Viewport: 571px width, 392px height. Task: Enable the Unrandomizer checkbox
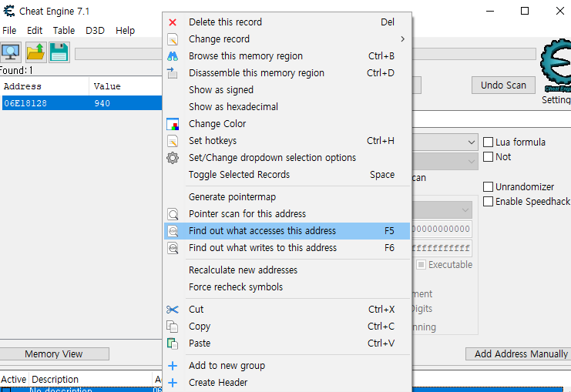pos(488,186)
